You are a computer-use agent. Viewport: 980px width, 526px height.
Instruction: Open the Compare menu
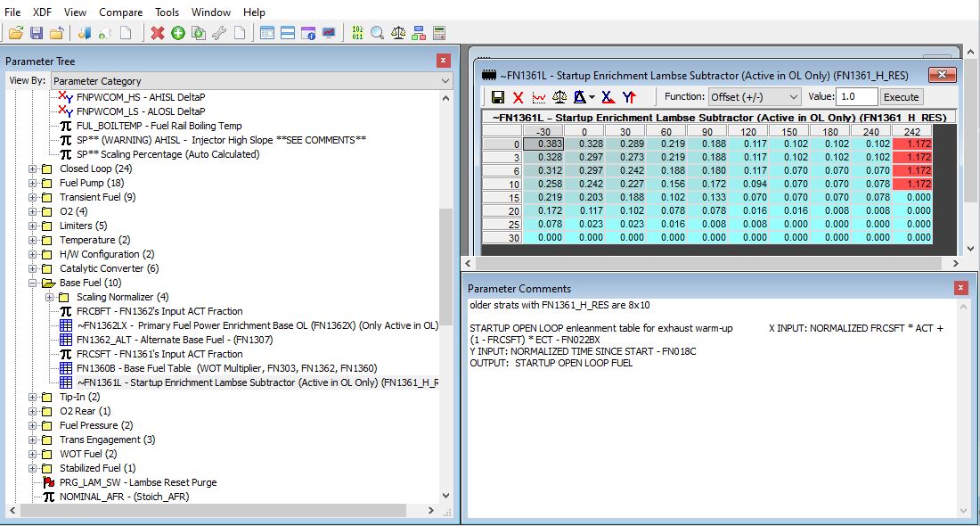click(120, 12)
